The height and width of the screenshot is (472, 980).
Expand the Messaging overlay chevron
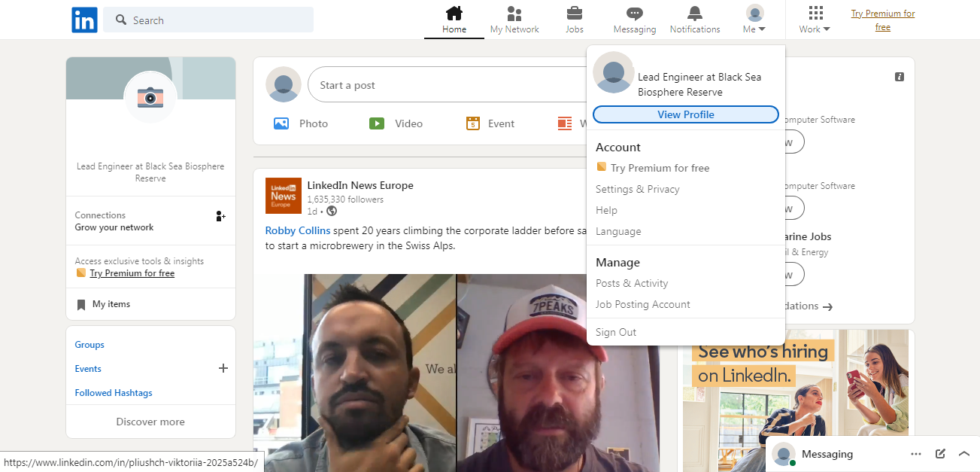(x=964, y=454)
